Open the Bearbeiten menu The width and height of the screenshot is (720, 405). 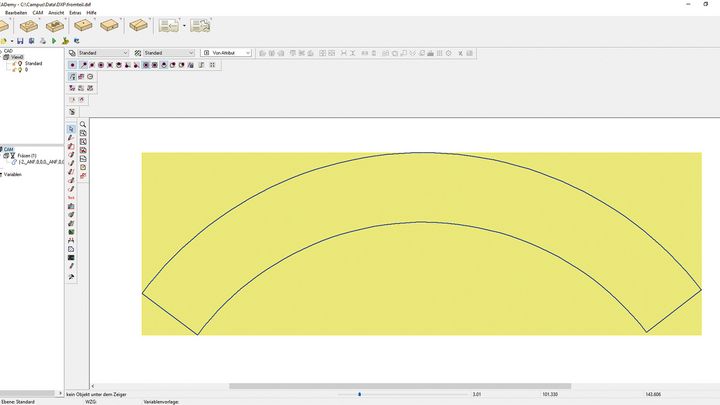click(x=17, y=12)
